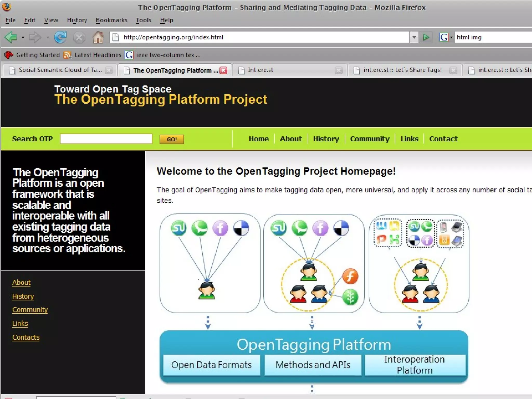This screenshot has width=532, height=399.
Task: Open the Help menu
Action: 167,20
